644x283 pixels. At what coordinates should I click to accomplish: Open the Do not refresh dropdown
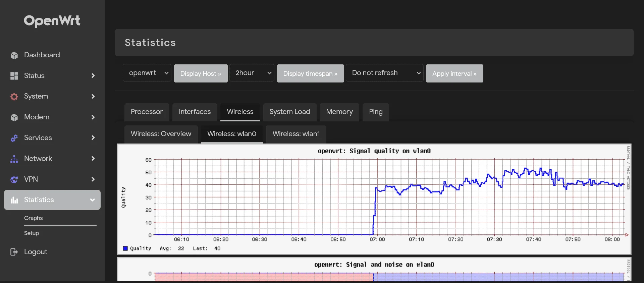point(385,73)
